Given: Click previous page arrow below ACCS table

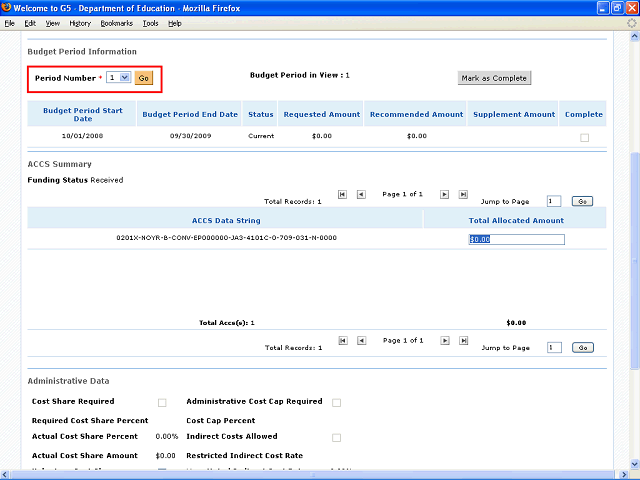Looking at the screenshot, I should pos(361,341).
